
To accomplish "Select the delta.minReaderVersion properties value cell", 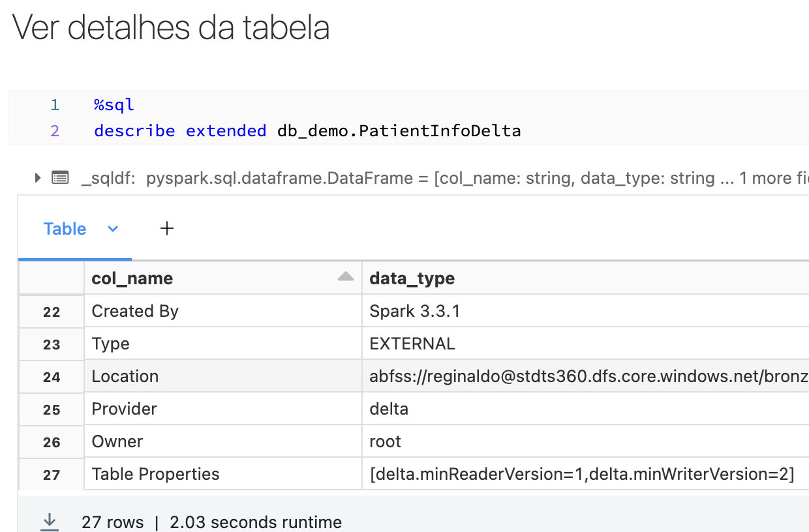I will [x=585, y=474].
